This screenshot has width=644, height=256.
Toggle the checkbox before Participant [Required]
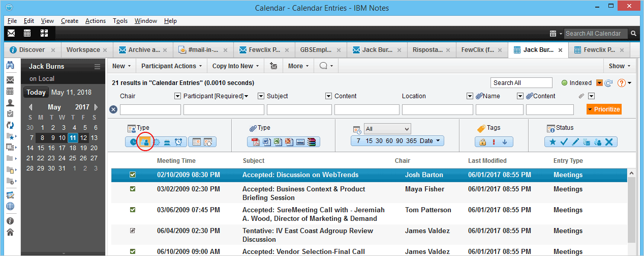click(x=177, y=96)
